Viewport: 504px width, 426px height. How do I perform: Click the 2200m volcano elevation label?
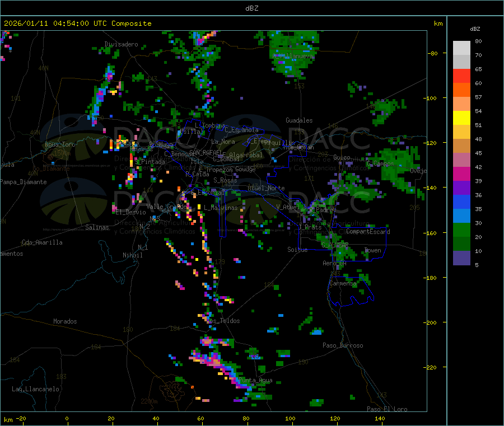[149, 401]
